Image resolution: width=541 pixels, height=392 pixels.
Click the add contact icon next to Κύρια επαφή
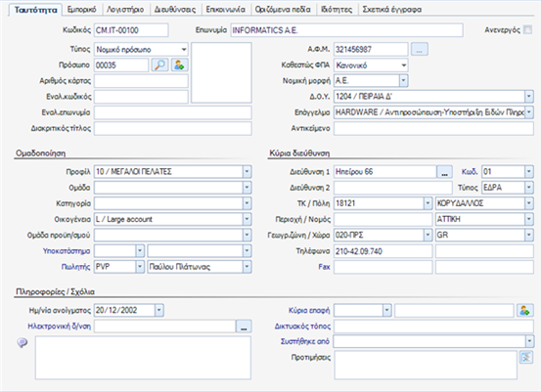tap(524, 310)
